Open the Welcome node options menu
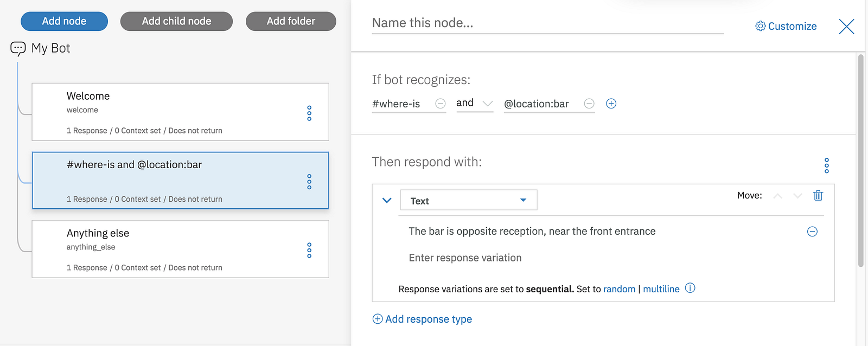The image size is (868, 346). tap(309, 113)
